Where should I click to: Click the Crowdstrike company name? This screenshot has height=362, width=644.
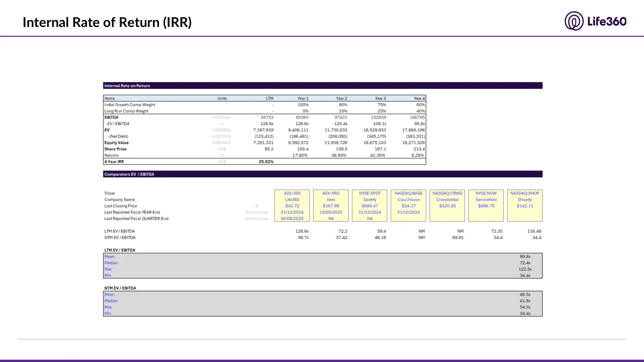click(448, 200)
